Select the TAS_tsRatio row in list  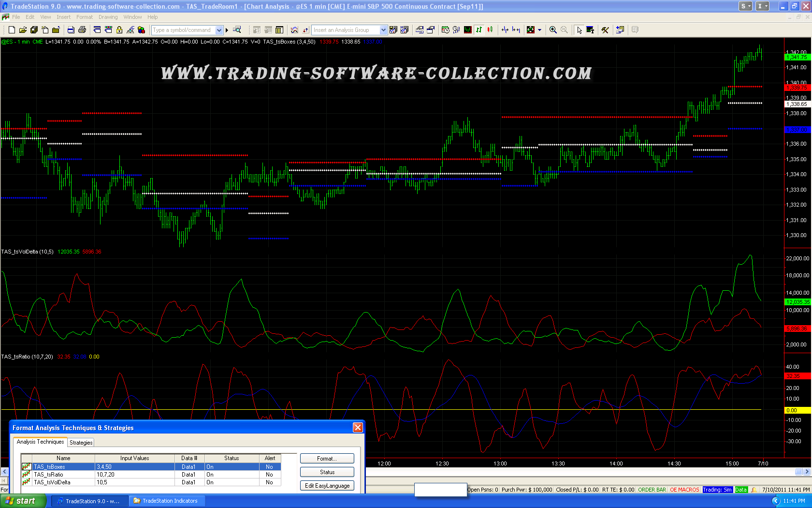tap(48, 475)
